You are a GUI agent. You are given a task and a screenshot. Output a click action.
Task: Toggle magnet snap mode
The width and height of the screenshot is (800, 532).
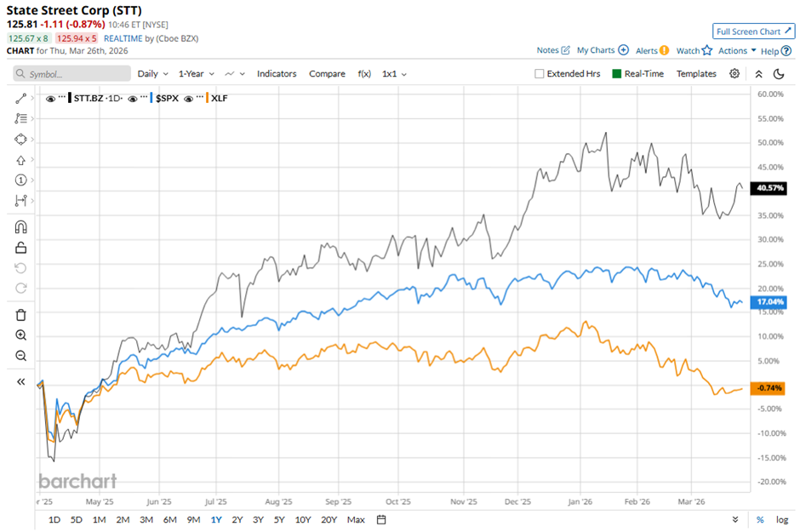click(x=21, y=227)
